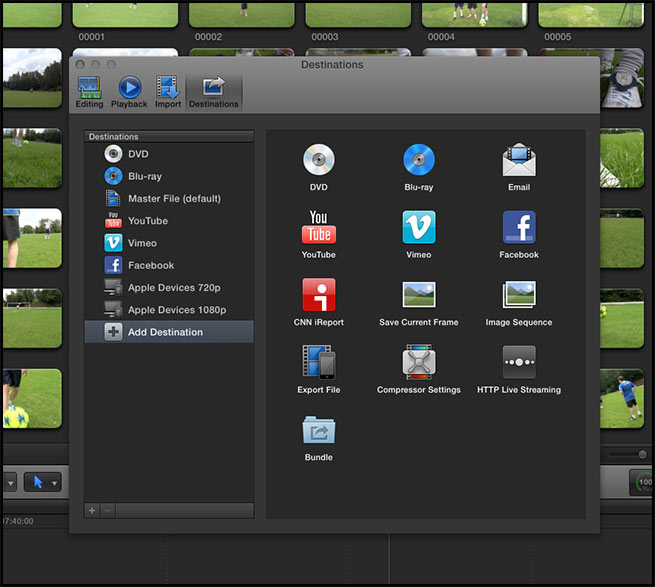Click the dropdown arrow left of the select tool

click(10, 483)
